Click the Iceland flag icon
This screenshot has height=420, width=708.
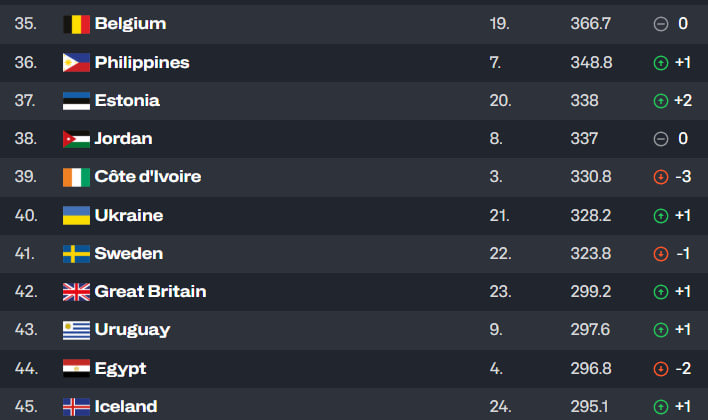[x=76, y=406]
